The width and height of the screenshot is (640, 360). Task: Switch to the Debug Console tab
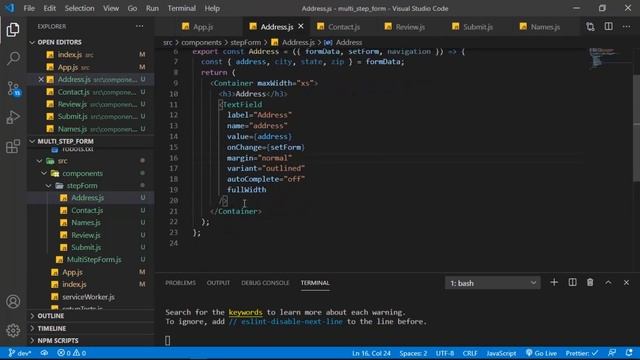coord(265,283)
